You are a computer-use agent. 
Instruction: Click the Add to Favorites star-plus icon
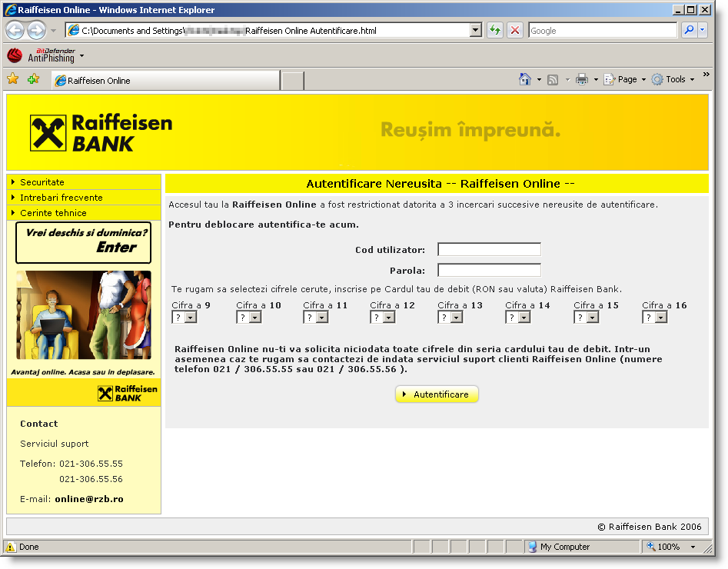tap(33, 79)
